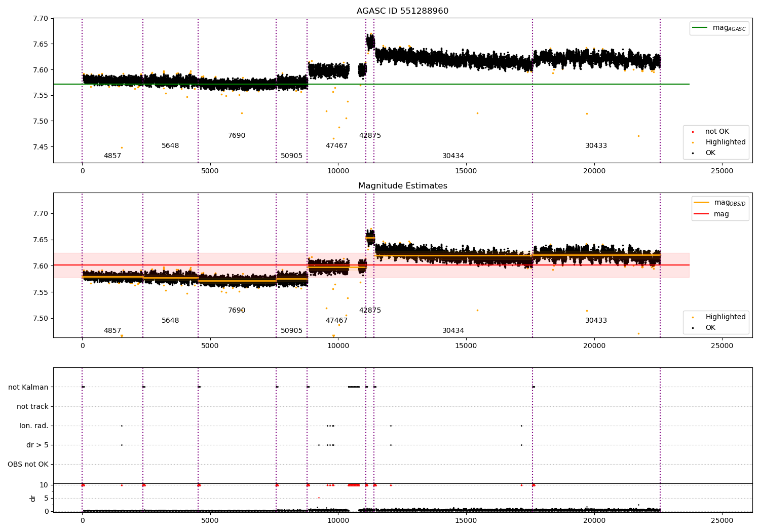Click OBSID label 30433 in Magnitude Estimates plot
The height and width of the screenshot is (532, 760).
(596, 321)
